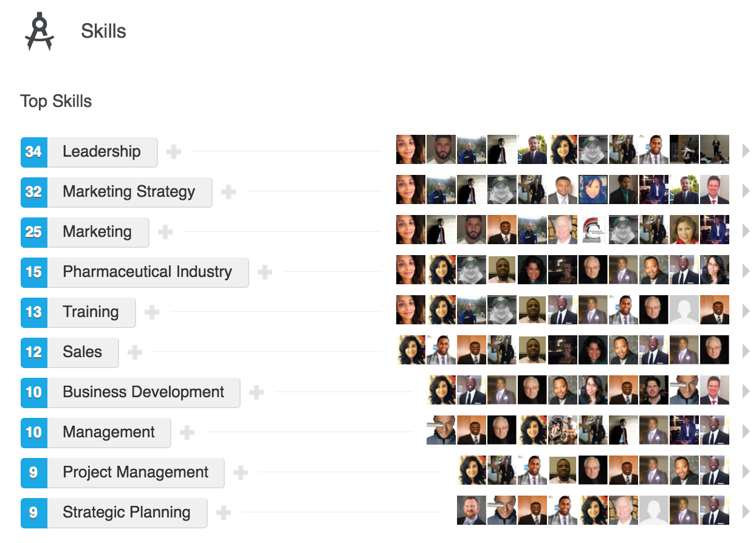Screen dimensions: 756x543
Task: Endorse Pharmaceutical Industry using the plus icon
Action: coord(265,272)
